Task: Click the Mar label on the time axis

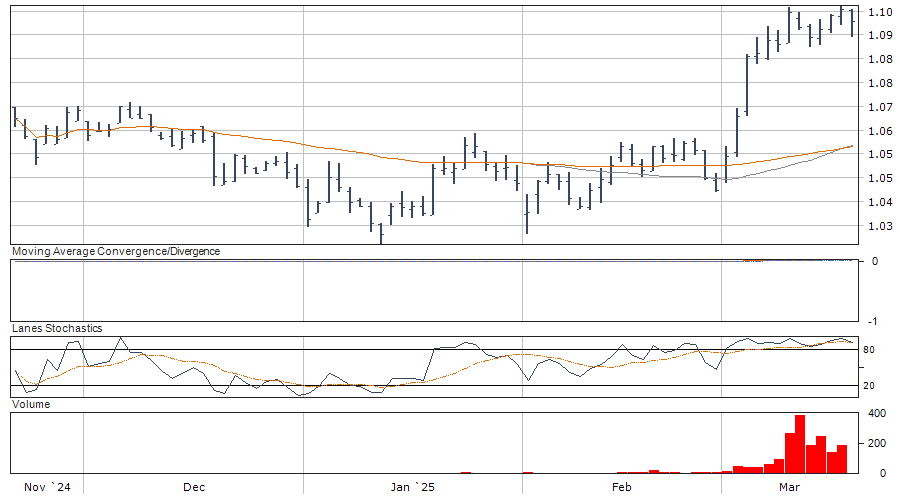Action: coord(790,488)
